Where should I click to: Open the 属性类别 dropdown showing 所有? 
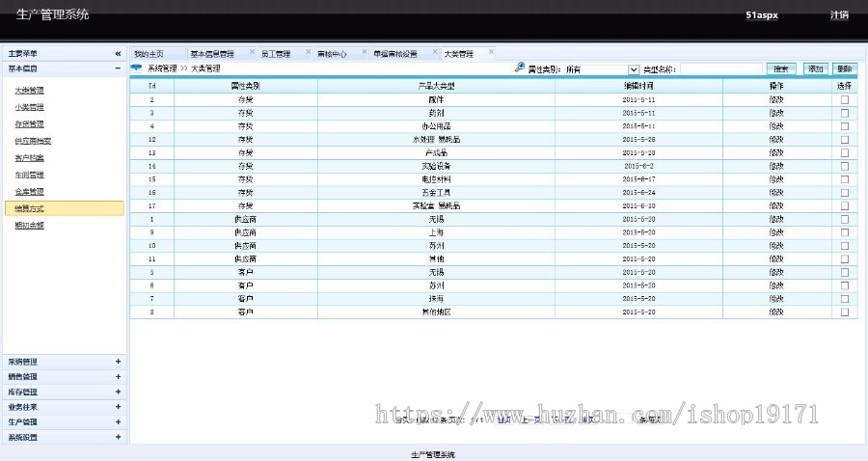[602, 69]
